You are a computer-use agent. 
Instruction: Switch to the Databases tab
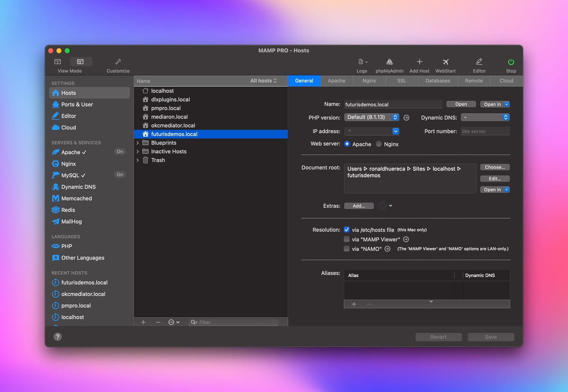click(x=438, y=81)
